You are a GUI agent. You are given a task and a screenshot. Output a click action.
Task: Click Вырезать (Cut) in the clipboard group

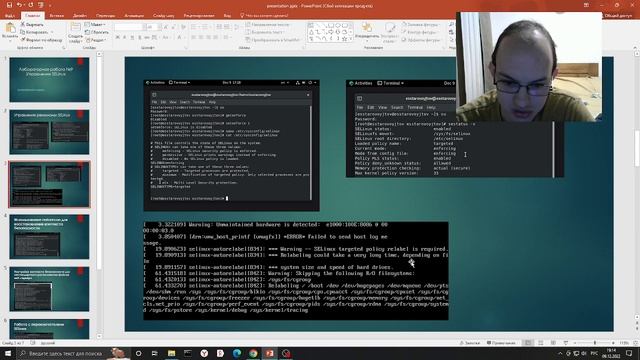(32, 24)
